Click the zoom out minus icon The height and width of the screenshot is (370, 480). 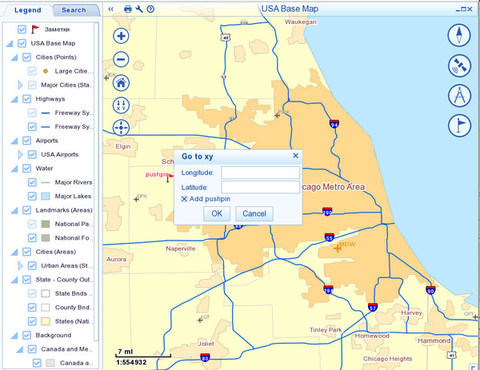[x=121, y=59]
